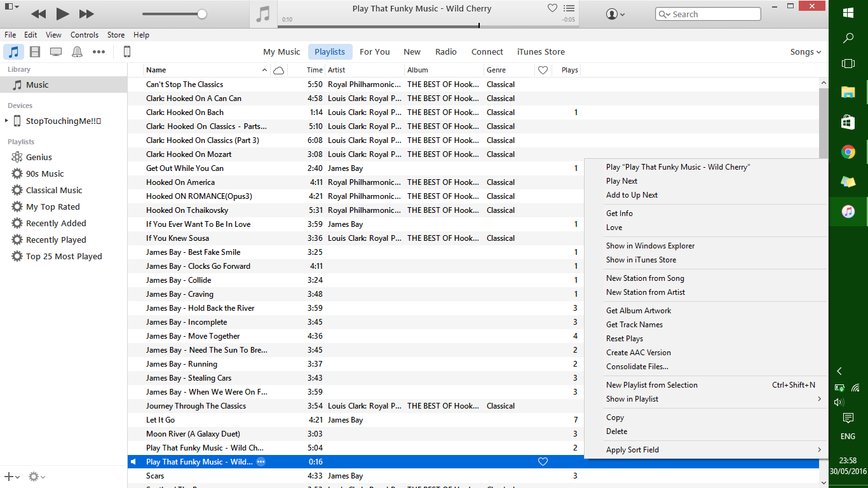This screenshot has height=488, width=868.
Task: Open the File menu
Action: (x=10, y=35)
